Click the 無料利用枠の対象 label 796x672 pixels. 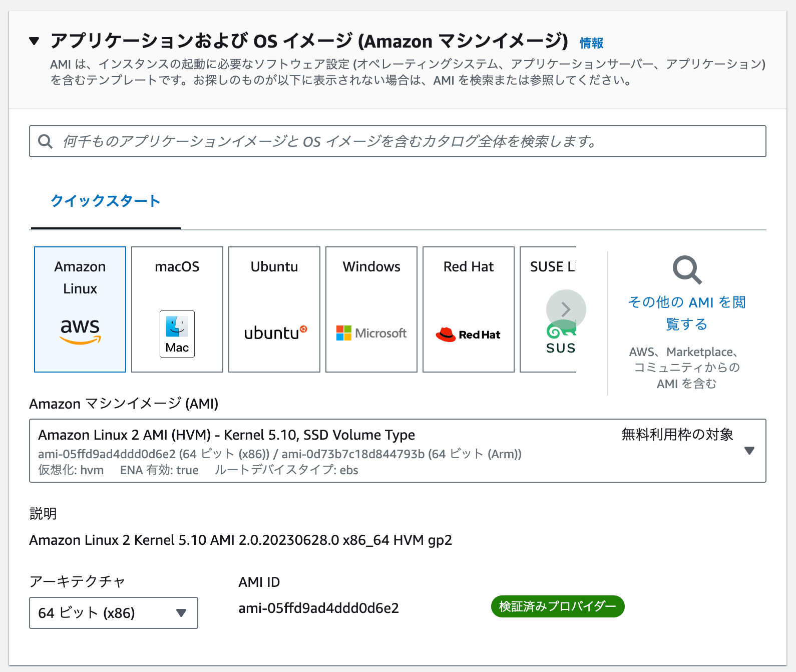(x=677, y=435)
